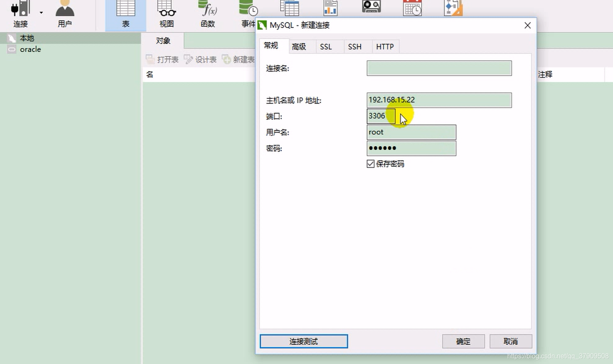Click the 端口 port field showing 3306
The image size is (613, 364).
click(x=381, y=116)
